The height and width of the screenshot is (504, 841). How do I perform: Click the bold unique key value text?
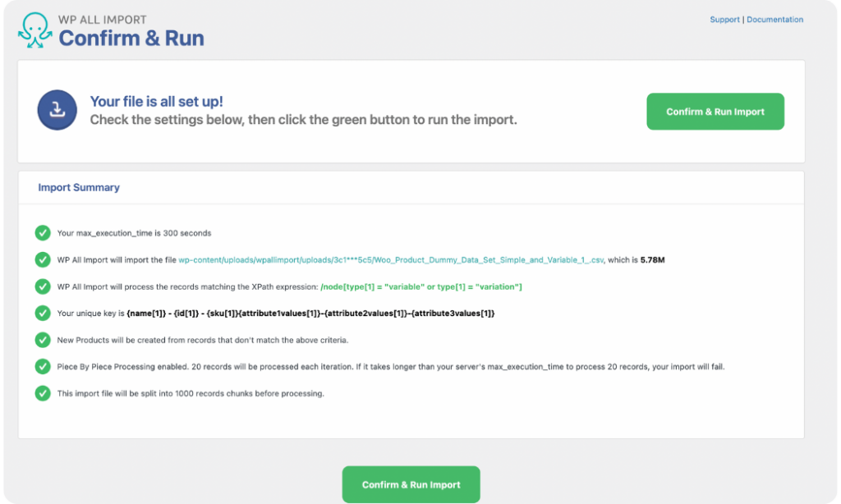pyautogui.click(x=310, y=313)
